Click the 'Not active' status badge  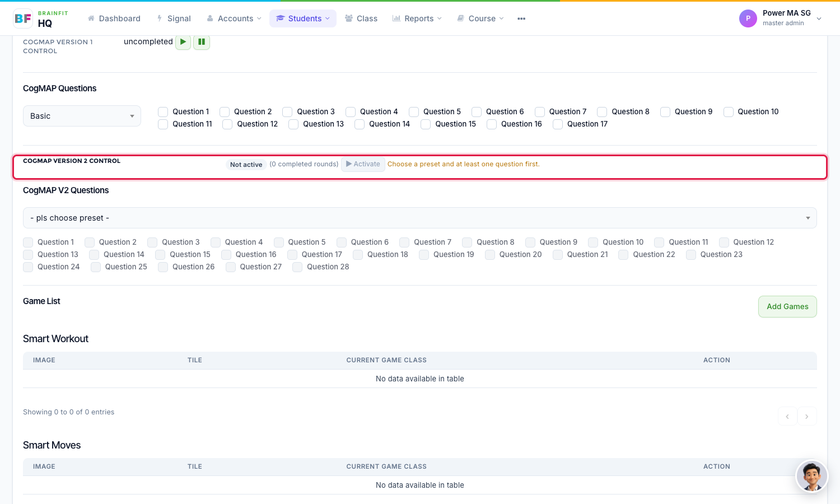click(x=246, y=165)
